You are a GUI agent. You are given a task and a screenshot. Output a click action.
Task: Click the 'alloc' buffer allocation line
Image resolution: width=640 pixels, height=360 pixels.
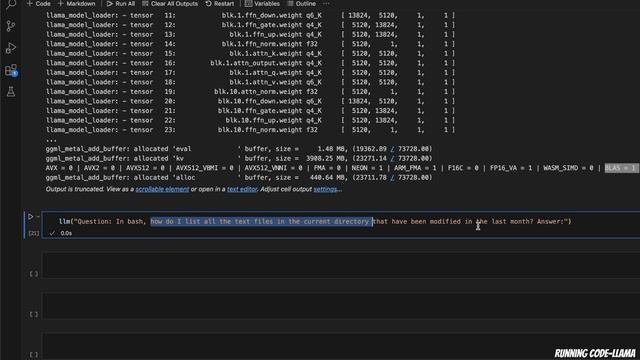(239, 178)
